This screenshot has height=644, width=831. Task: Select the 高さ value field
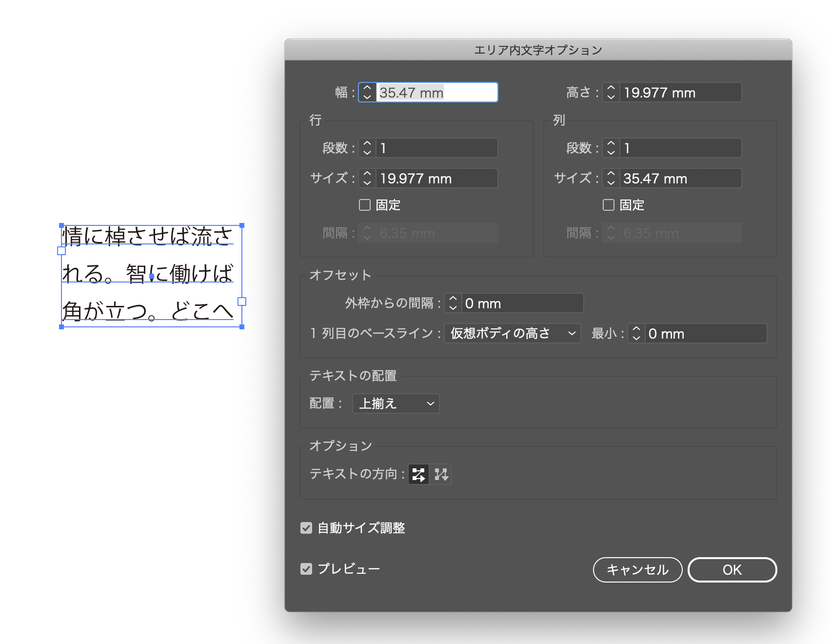tap(678, 92)
